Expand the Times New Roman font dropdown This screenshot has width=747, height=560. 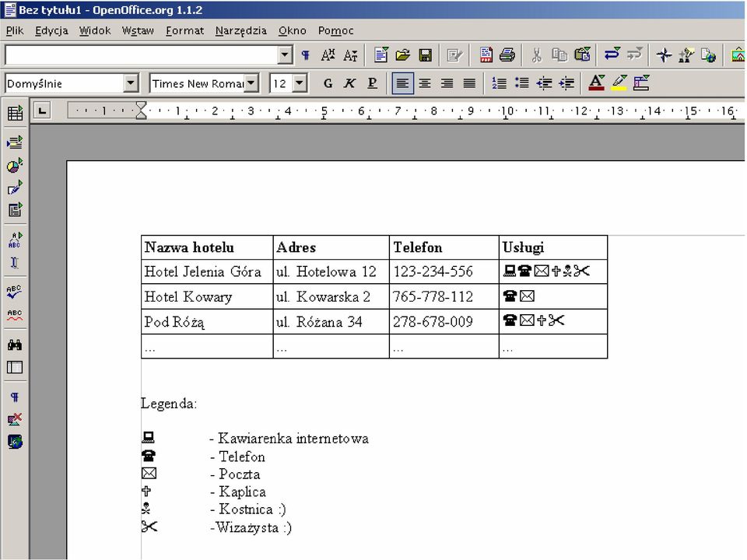251,83
